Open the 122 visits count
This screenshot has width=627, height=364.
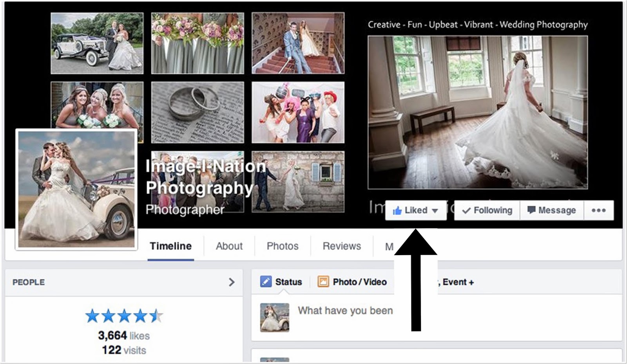[x=124, y=350]
